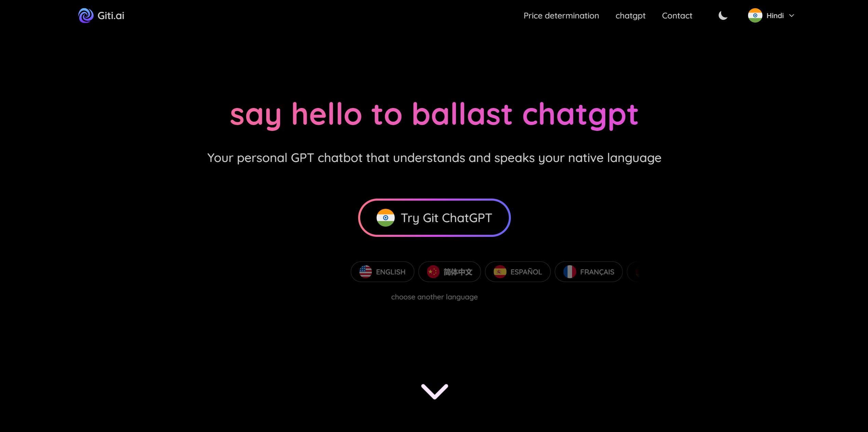Select the Français language tab

point(588,271)
